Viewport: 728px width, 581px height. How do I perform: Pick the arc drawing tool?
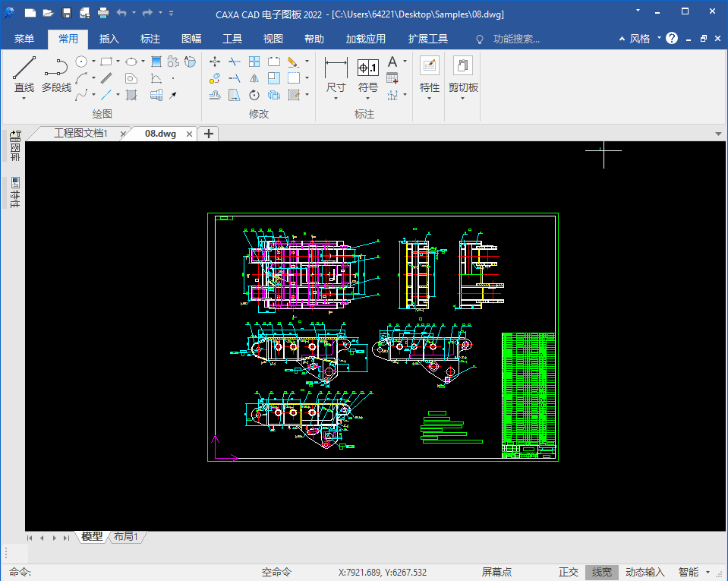[81, 78]
